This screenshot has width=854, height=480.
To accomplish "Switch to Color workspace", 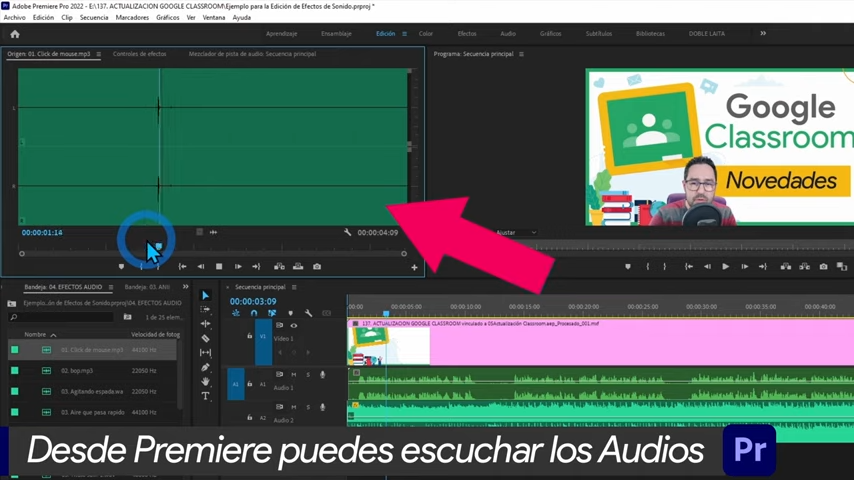I will pyautogui.click(x=426, y=34).
